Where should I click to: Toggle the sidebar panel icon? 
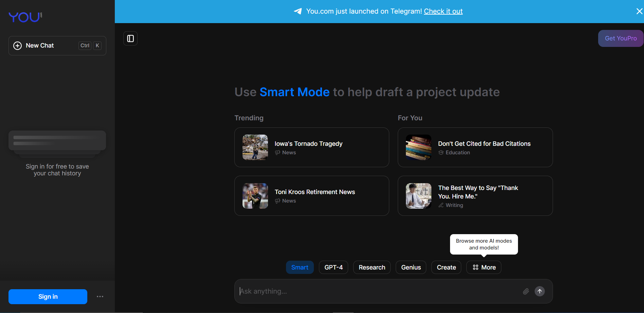pos(130,38)
